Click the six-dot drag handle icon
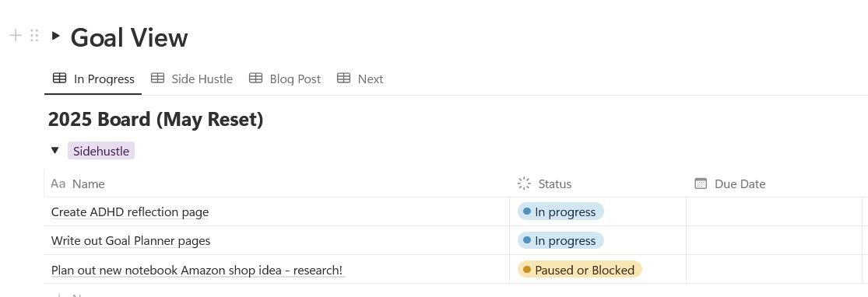 [x=34, y=36]
